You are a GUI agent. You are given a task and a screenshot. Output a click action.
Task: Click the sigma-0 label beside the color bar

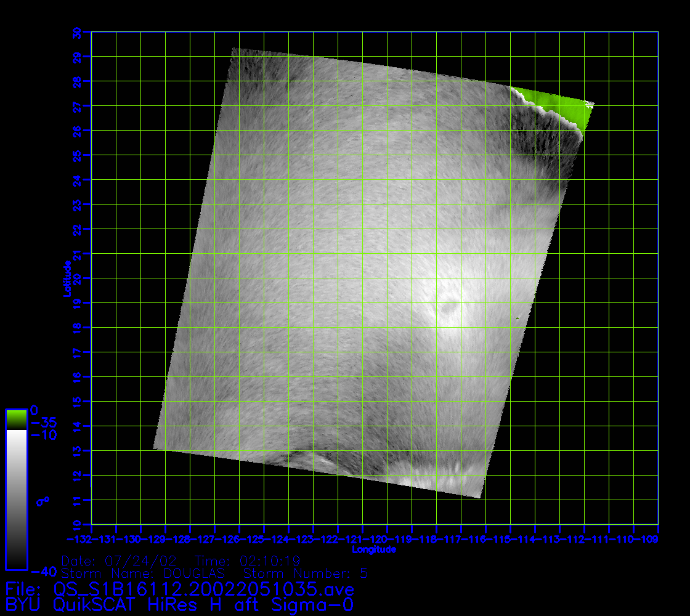tap(43, 501)
